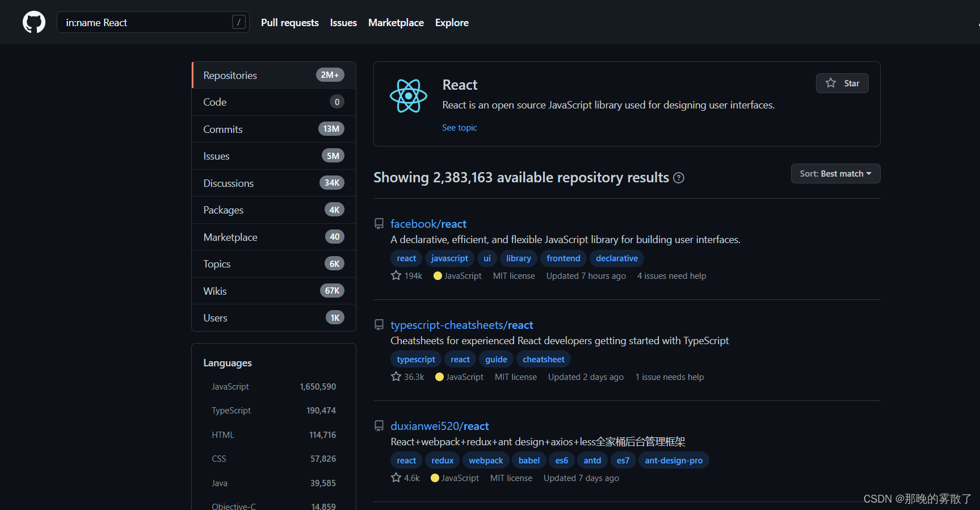The height and width of the screenshot is (510, 980).
Task: Open Explore in the top navigation
Action: (x=452, y=23)
